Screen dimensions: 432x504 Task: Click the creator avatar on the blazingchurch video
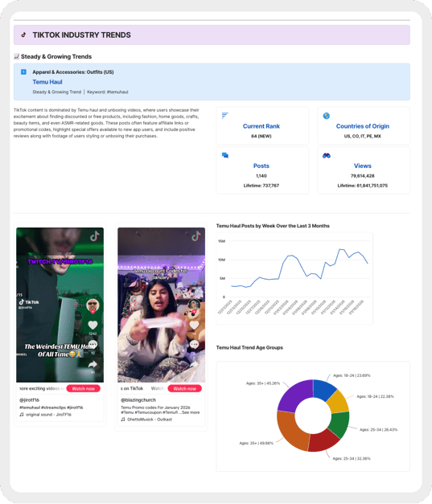(194, 305)
